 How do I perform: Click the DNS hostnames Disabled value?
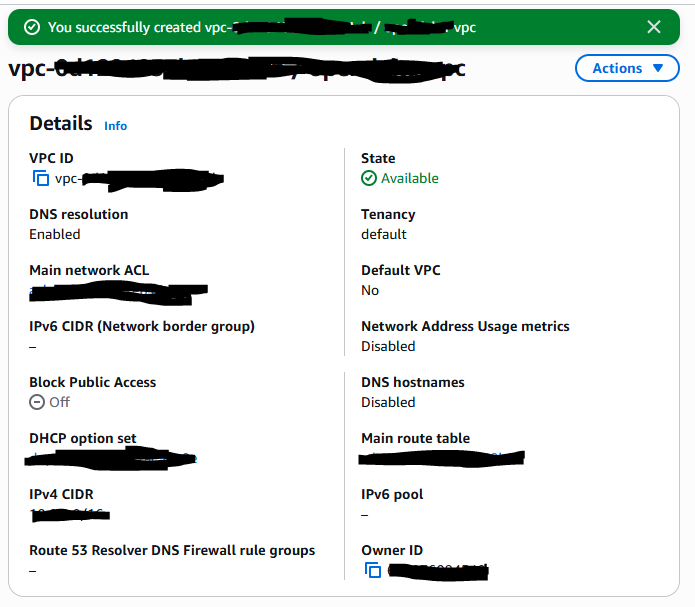388,402
